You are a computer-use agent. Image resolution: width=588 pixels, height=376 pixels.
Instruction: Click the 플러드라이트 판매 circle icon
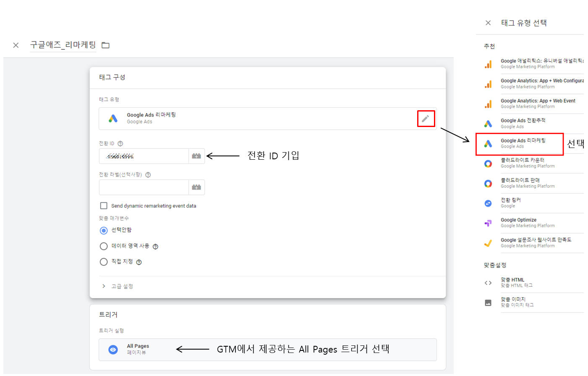pyautogui.click(x=488, y=184)
